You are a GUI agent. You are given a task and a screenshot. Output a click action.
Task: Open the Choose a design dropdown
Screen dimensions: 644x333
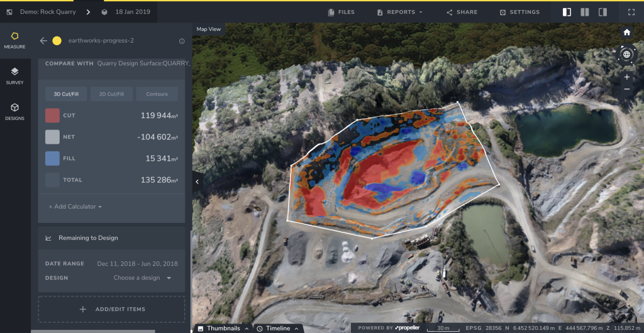point(142,278)
